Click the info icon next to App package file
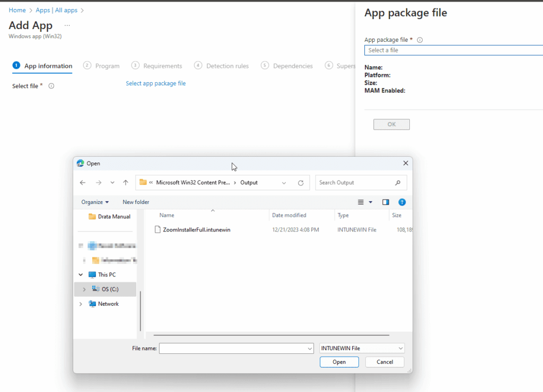The image size is (543, 392). pos(419,40)
